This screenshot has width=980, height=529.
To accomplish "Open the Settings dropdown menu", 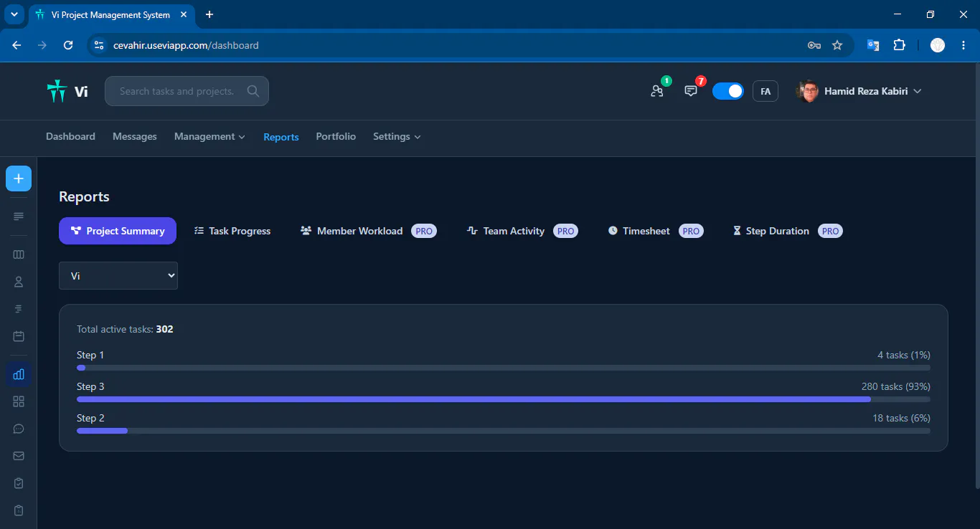I will coord(397,136).
